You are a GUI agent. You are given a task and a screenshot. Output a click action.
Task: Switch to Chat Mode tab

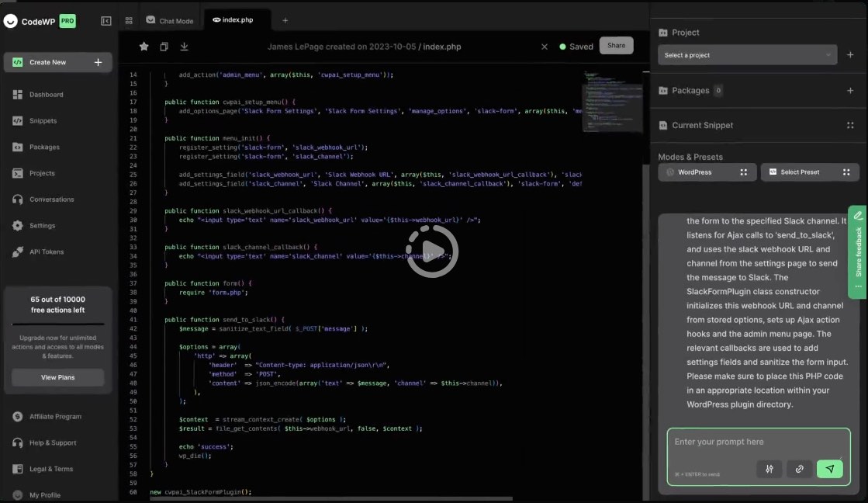click(169, 20)
